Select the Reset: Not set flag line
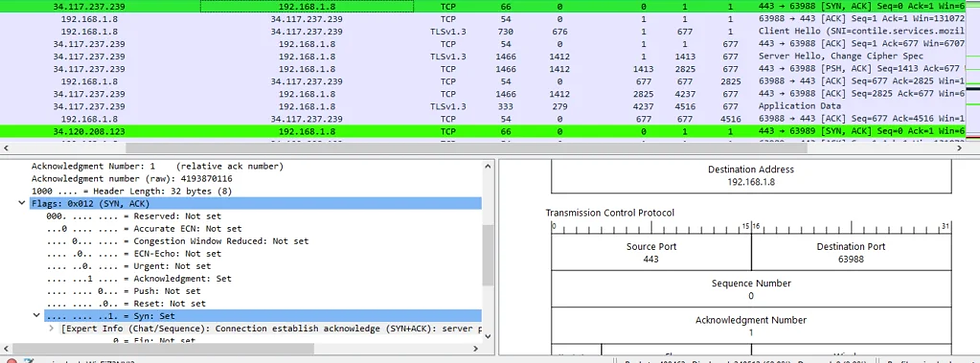The height and width of the screenshot is (363, 980). point(126,304)
